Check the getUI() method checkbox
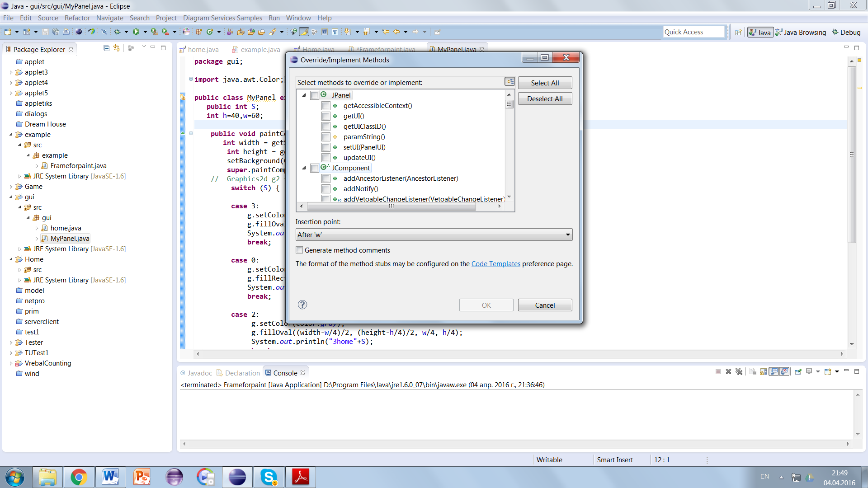The image size is (868, 488). point(325,116)
